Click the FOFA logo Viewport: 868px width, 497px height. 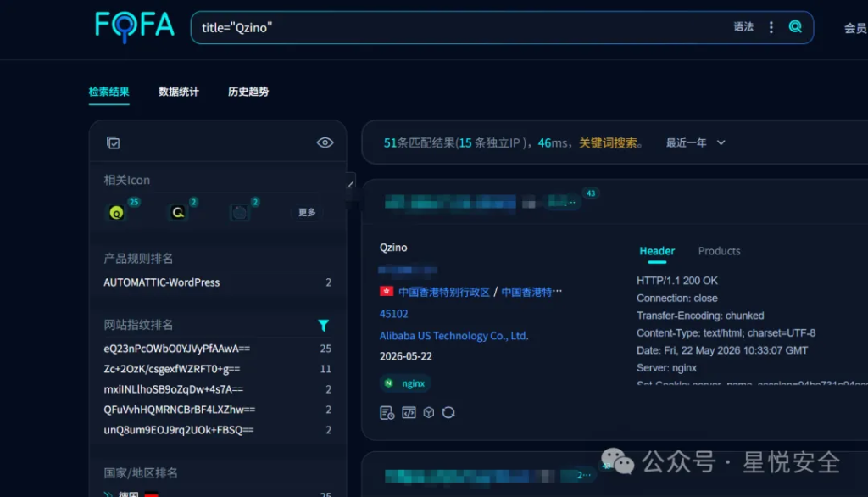(x=135, y=26)
